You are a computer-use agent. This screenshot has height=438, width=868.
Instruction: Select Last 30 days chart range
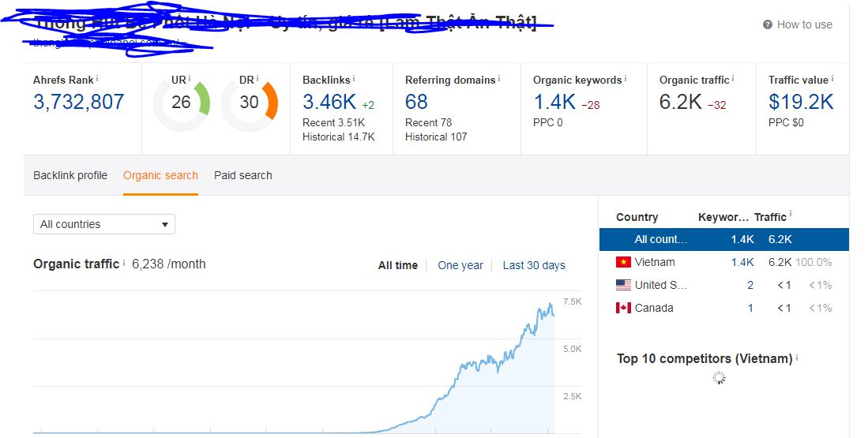(x=534, y=265)
